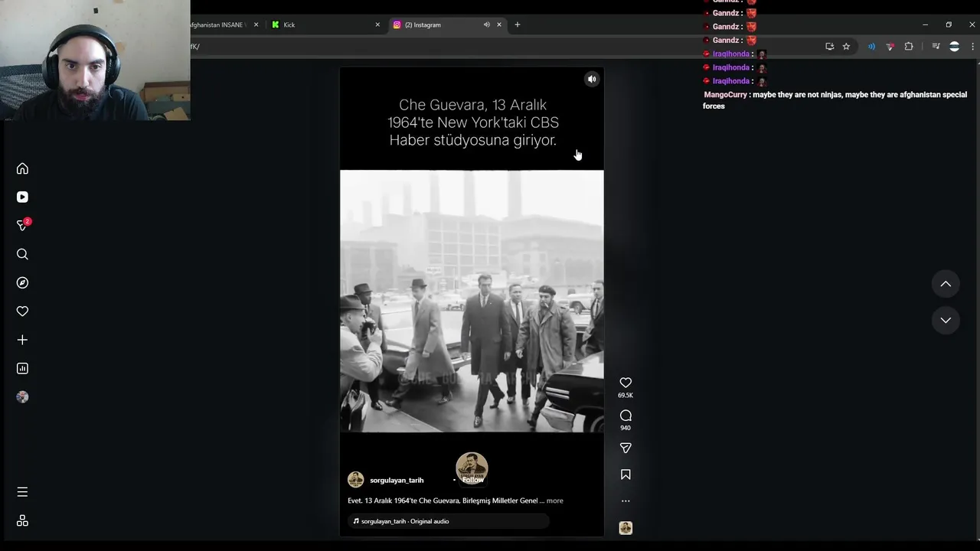
Task: Pause the Che Guevara reel video
Action: 472,301
